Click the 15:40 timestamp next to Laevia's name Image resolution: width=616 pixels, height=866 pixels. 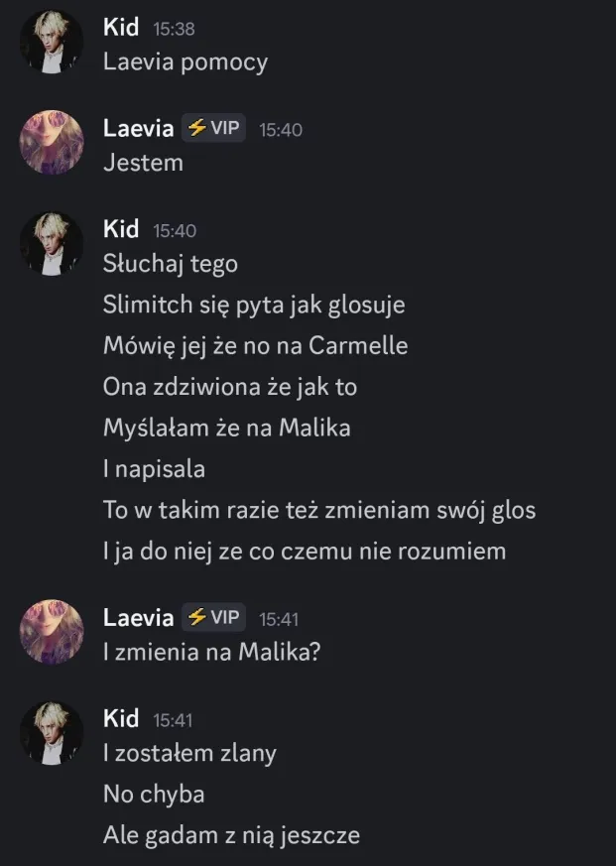[x=280, y=130]
